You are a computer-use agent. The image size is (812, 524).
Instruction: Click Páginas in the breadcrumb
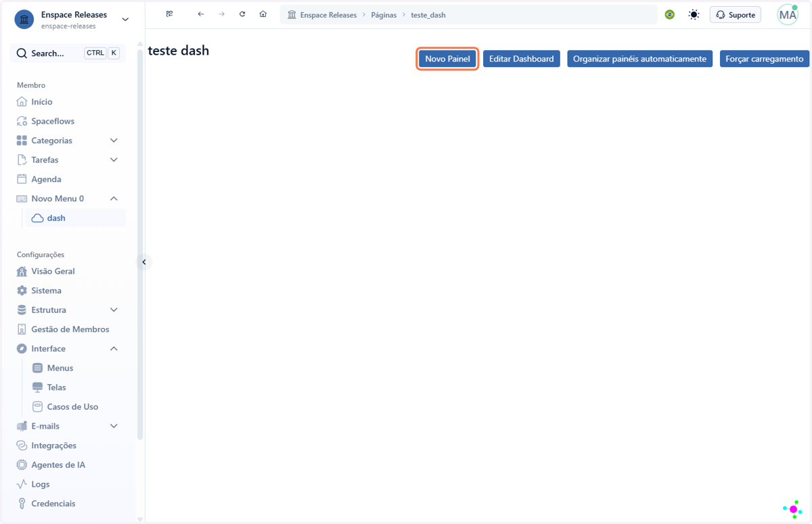(384, 15)
